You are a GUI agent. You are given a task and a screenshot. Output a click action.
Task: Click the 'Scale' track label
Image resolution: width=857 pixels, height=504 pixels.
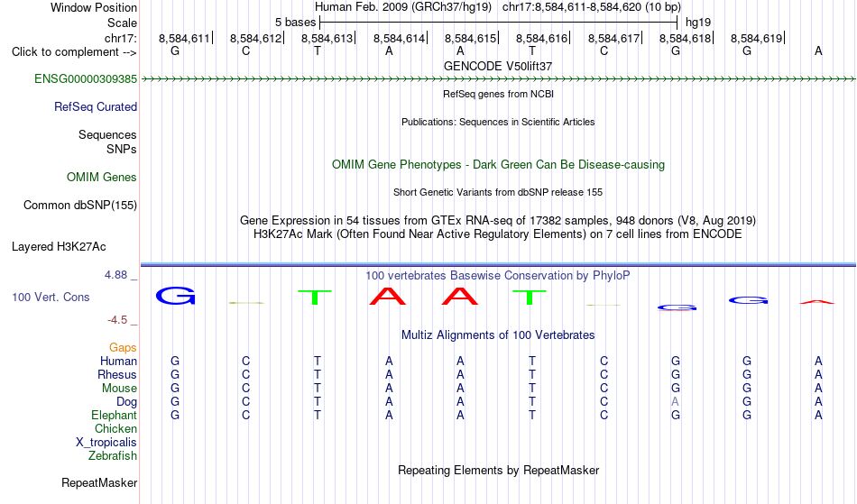click(122, 23)
